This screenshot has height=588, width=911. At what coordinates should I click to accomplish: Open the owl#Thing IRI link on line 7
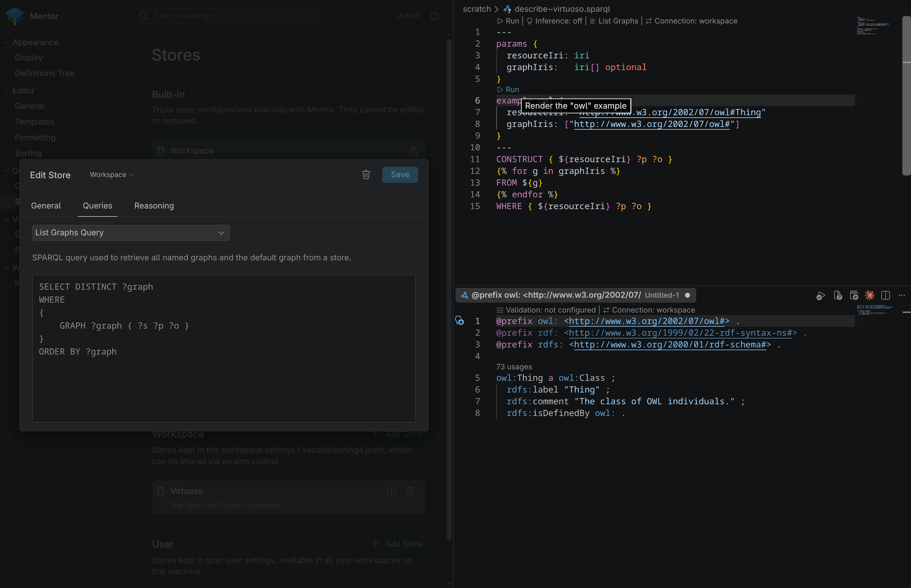click(x=670, y=112)
